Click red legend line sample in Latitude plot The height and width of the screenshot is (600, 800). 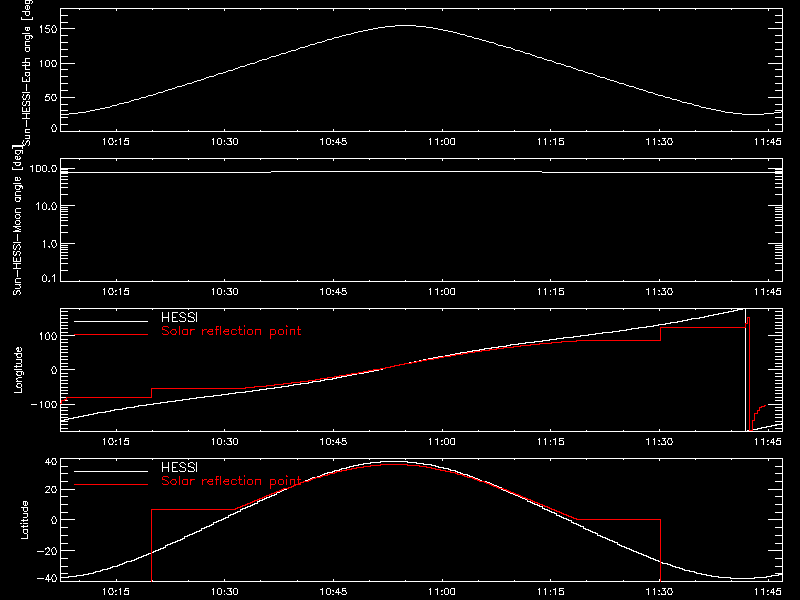pos(111,485)
